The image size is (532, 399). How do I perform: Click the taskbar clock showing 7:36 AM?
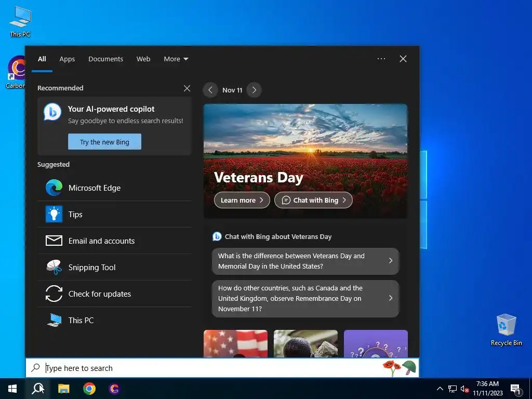click(x=487, y=389)
